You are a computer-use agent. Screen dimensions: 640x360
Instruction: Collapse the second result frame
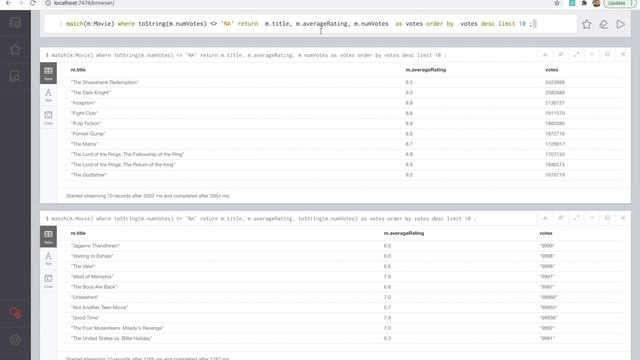(592, 218)
